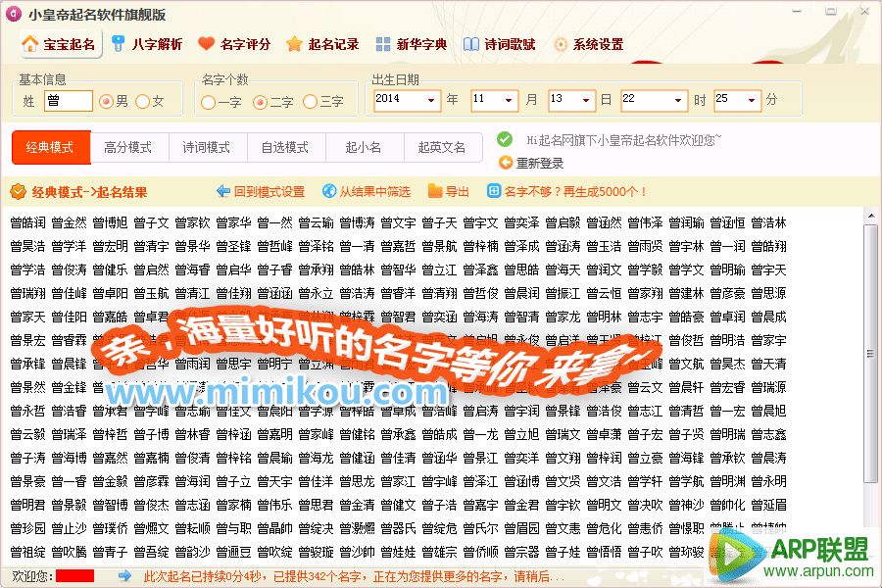Select the 男 gender radio button
The height and width of the screenshot is (588, 882).
click(x=106, y=101)
